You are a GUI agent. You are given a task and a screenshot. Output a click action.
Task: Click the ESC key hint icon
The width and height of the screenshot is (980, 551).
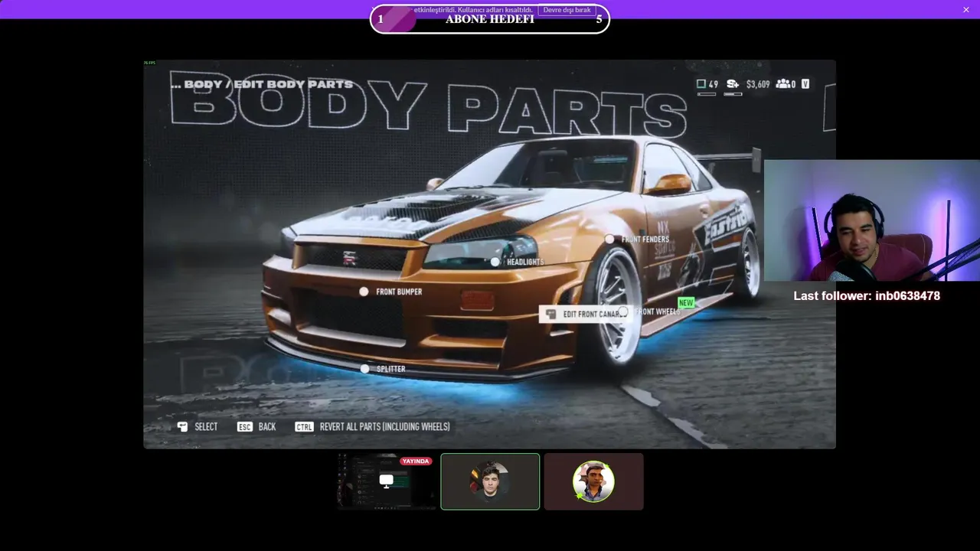pos(245,426)
